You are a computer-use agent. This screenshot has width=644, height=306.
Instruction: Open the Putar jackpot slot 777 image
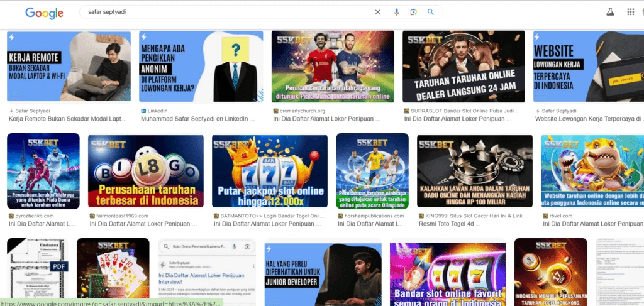pyautogui.click(x=270, y=171)
